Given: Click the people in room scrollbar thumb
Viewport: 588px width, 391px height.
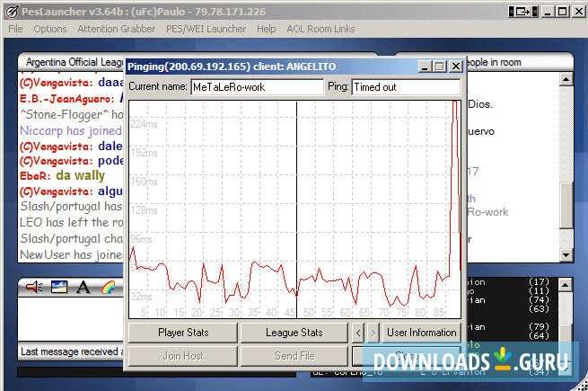Looking at the screenshot, I should point(566,205).
